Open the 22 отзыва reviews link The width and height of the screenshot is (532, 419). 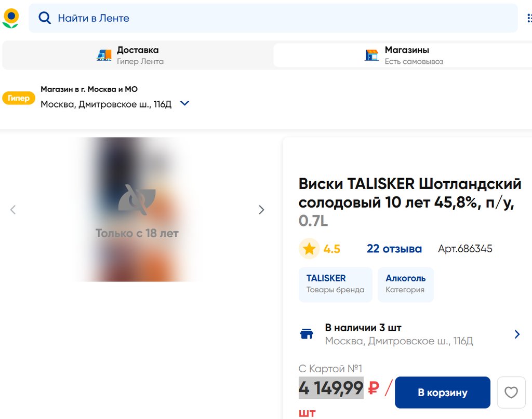point(394,249)
